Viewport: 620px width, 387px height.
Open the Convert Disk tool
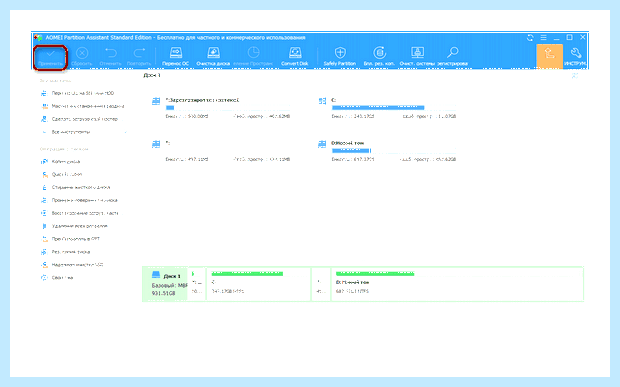tap(295, 57)
